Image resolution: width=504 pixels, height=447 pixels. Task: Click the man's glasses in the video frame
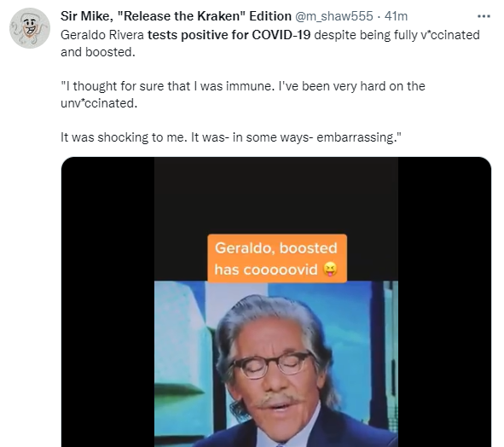pyautogui.click(x=271, y=364)
